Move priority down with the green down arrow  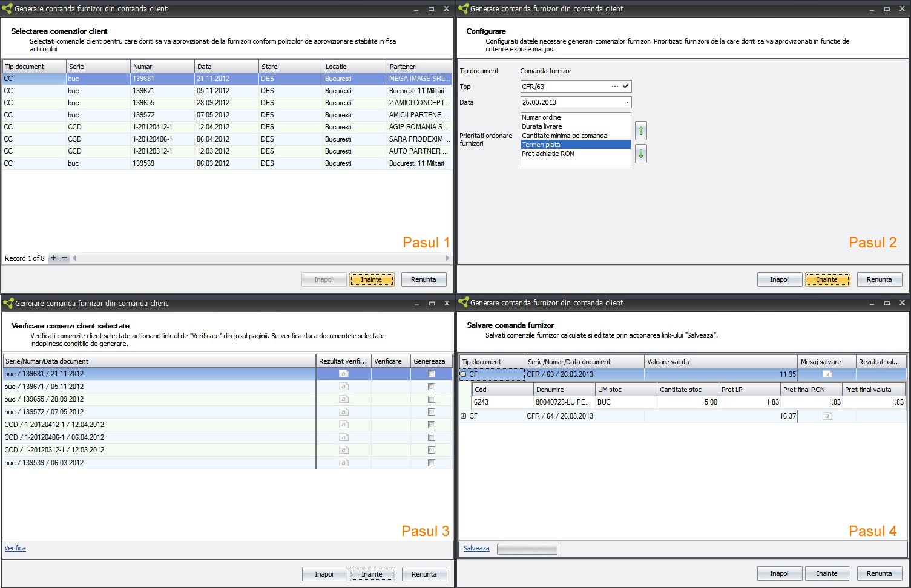click(x=641, y=154)
